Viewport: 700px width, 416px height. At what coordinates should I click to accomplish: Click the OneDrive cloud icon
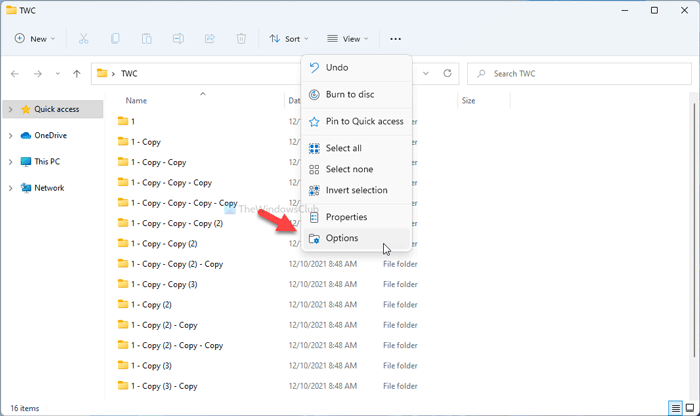click(x=26, y=135)
